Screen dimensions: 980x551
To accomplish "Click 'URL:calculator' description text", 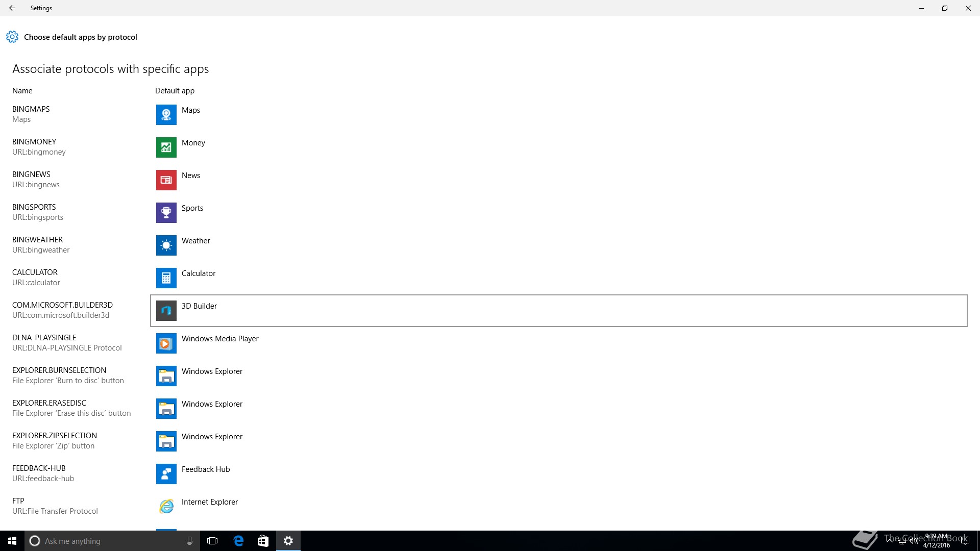I will [36, 283].
